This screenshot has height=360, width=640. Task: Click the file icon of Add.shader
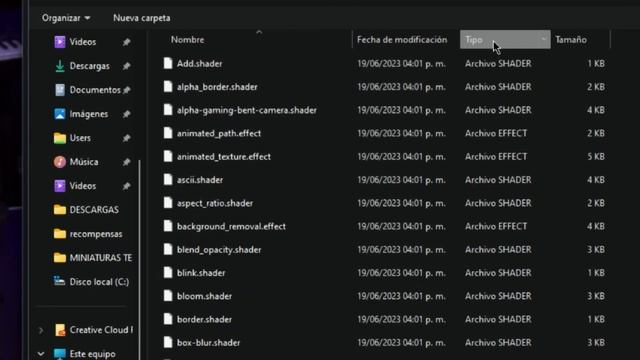point(168,63)
